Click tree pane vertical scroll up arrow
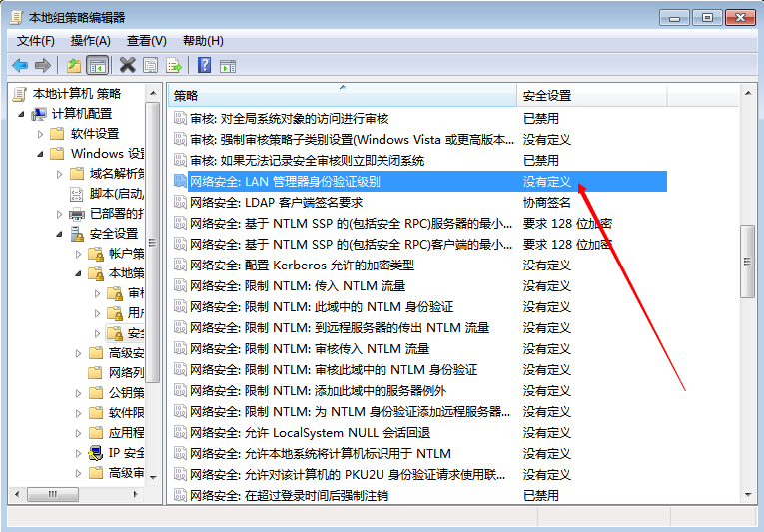The width and height of the screenshot is (764, 532). pyautogui.click(x=153, y=93)
